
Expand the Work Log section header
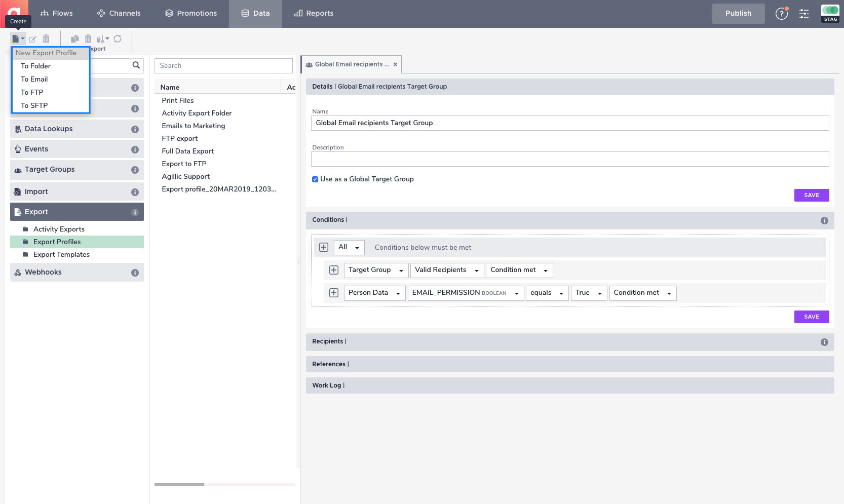(x=570, y=385)
